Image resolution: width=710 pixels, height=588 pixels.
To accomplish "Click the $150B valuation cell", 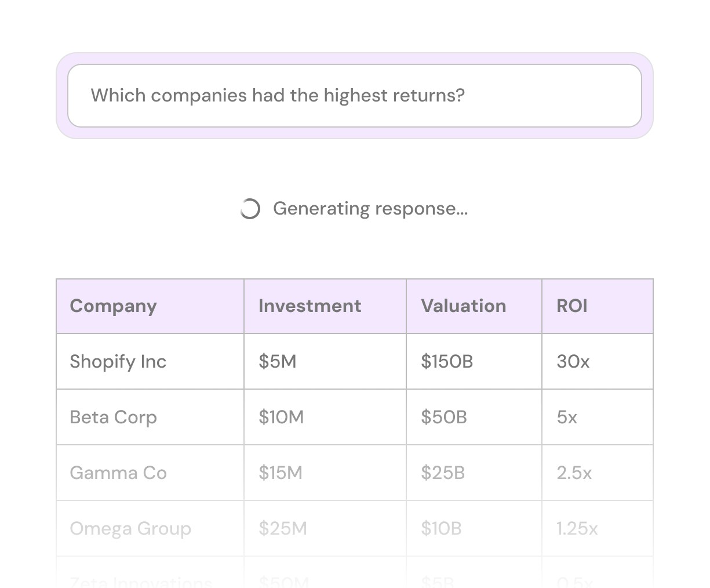I will pos(474,361).
